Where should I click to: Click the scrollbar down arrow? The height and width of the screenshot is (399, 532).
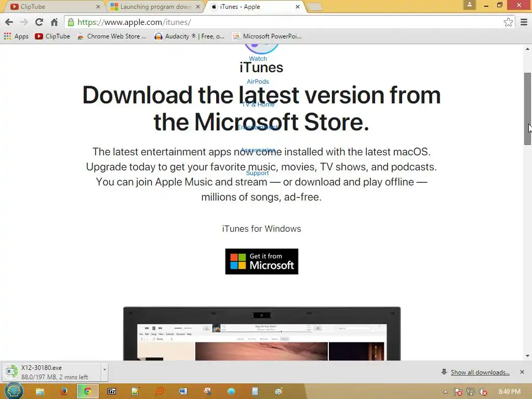point(527,356)
